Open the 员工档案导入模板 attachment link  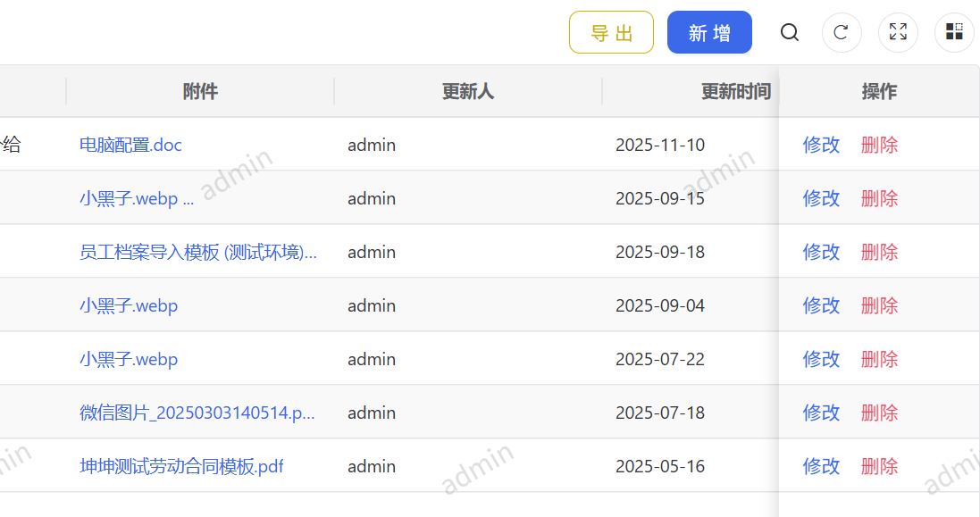(197, 252)
